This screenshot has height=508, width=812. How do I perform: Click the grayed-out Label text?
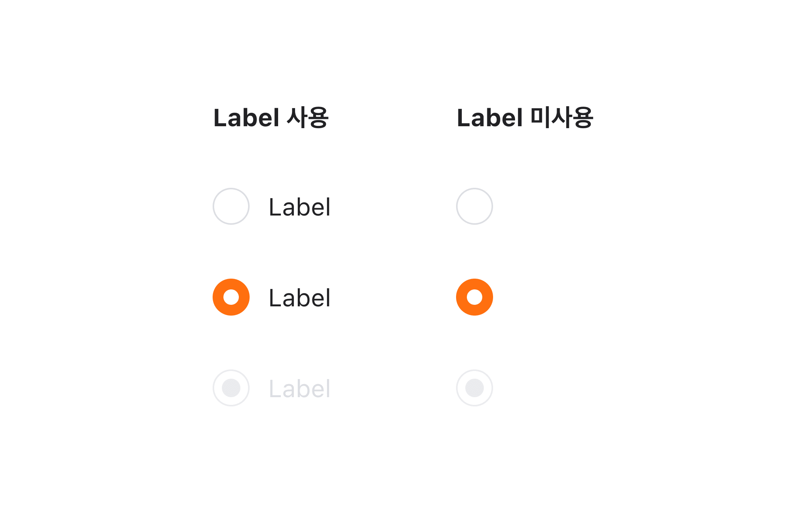(299, 389)
